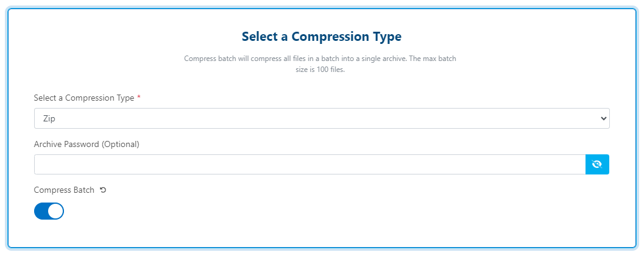
Task: Click the right end of the password field
Action: [x=573, y=165]
